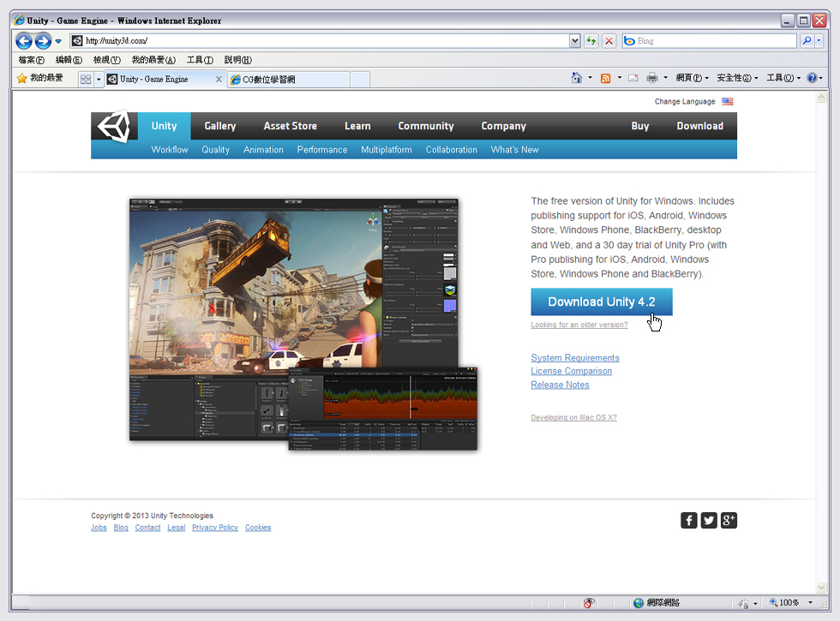
Task: Open the System Requirements link
Action: pos(575,358)
